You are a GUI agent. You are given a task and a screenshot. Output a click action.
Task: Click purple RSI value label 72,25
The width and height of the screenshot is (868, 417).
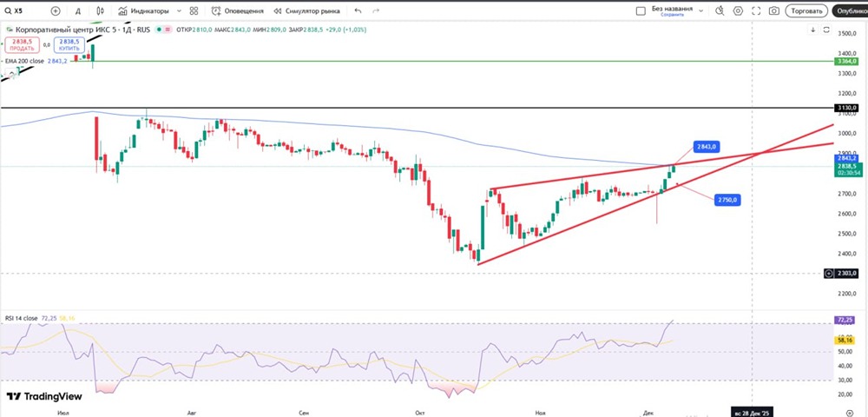846,321
